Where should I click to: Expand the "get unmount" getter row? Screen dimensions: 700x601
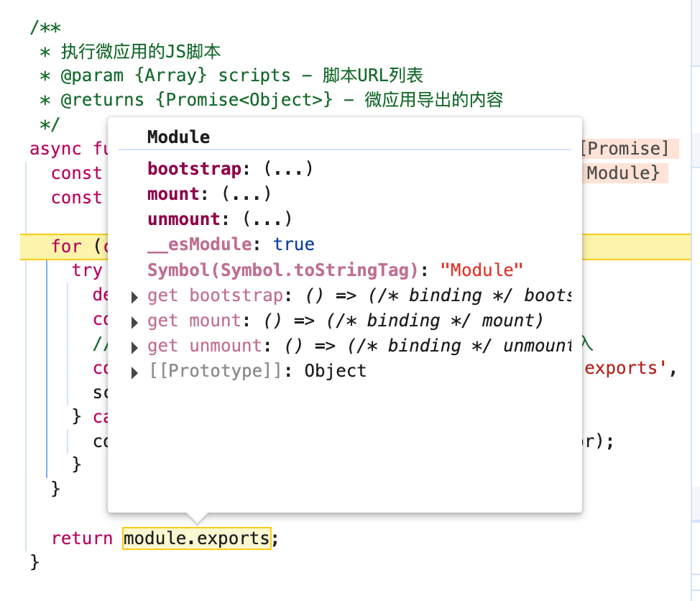pos(134,347)
